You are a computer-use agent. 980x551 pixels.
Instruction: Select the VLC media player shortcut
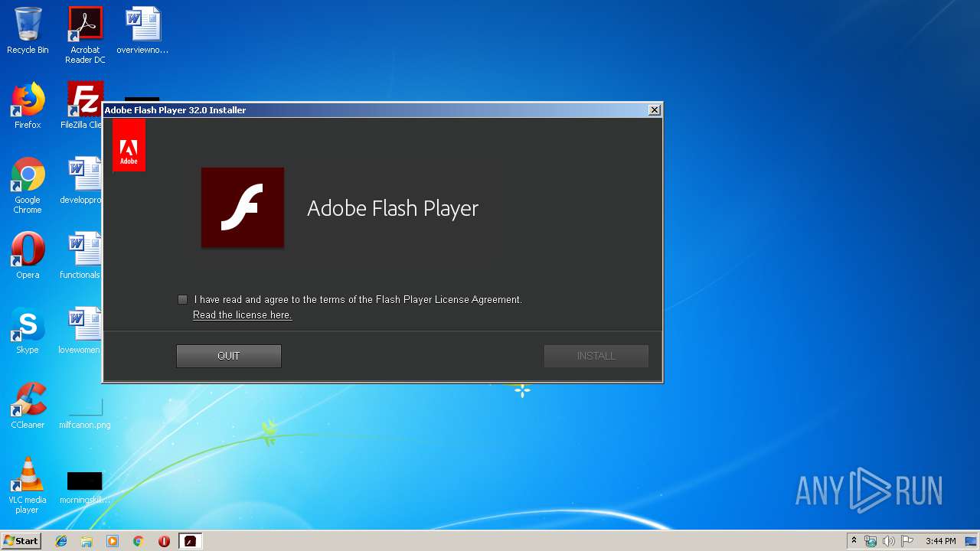(28, 485)
